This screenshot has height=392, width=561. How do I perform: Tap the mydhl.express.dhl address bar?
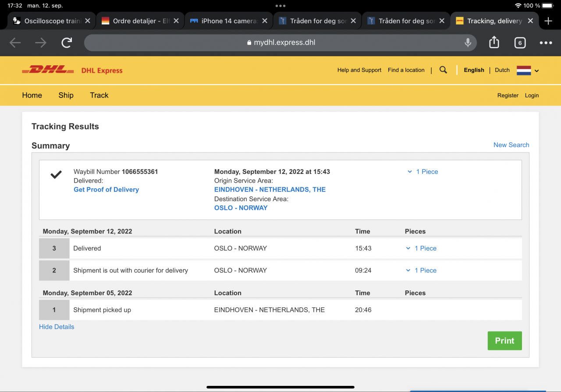(280, 42)
